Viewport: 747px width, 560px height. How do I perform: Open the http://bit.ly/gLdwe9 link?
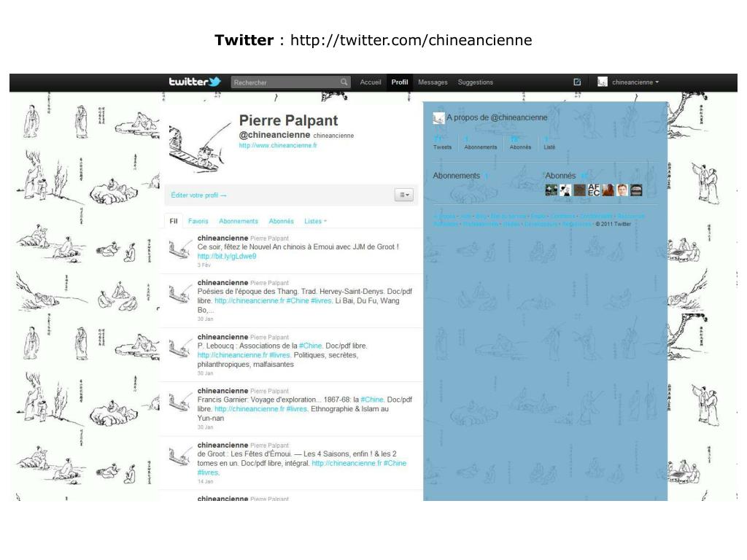pos(227,256)
